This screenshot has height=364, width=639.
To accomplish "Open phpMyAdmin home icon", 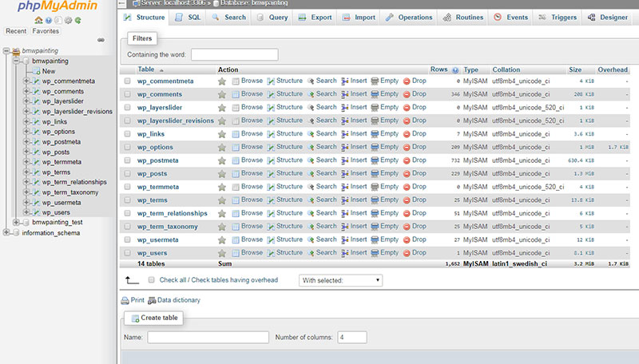I will coord(38,20).
